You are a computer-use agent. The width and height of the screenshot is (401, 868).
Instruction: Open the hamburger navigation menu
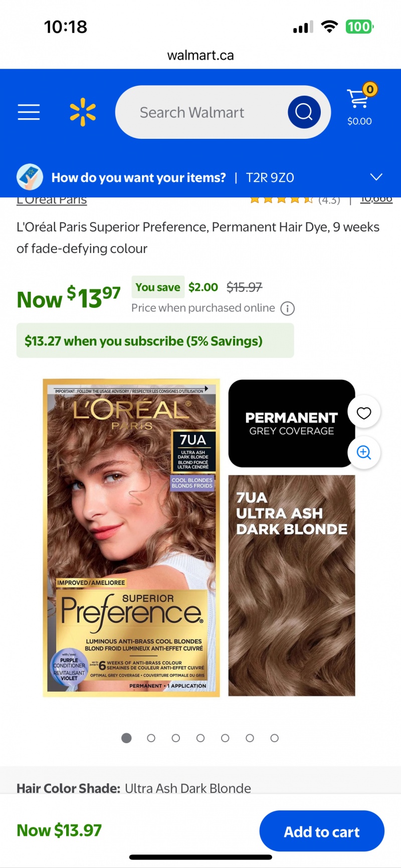pyautogui.click(x=29, y=112)
